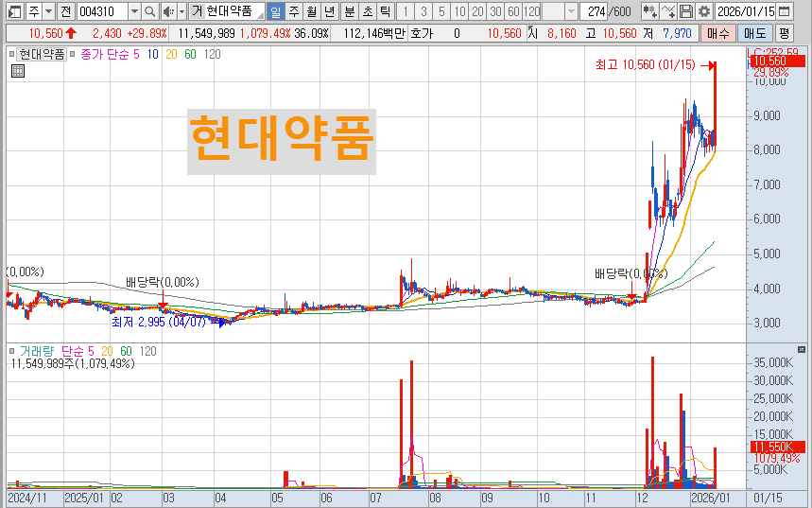The width and height of the screenshot is (812, 508).
Task: Click the 주 market type button
Action: click(x=34, y=11)
